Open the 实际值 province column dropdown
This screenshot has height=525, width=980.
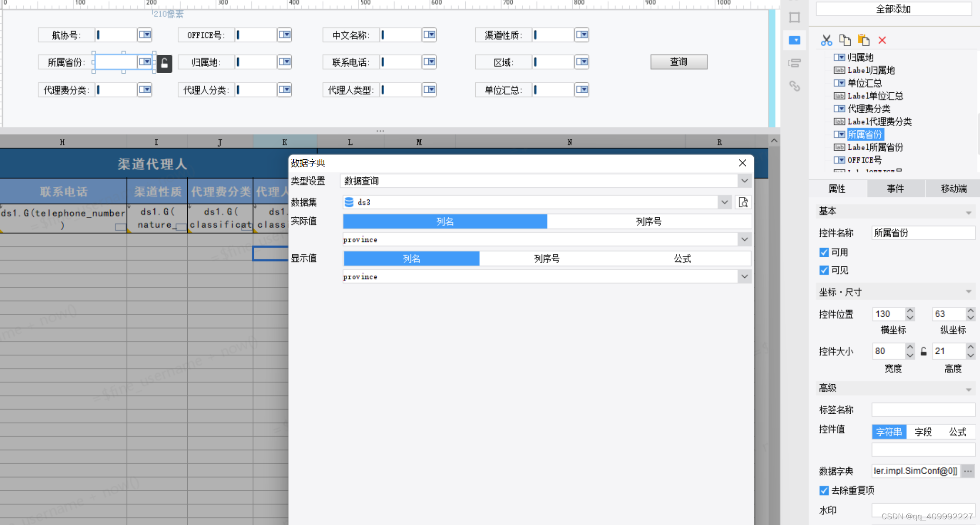pos(744,239)
